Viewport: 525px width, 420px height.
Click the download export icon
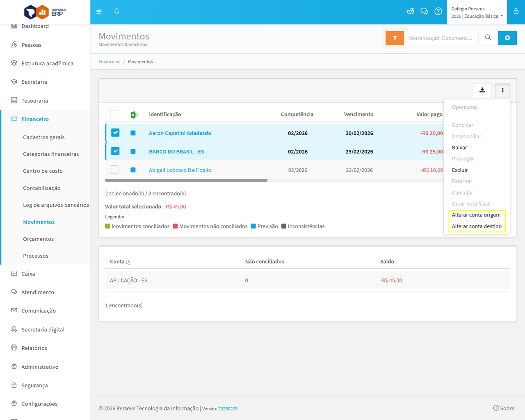482,90
